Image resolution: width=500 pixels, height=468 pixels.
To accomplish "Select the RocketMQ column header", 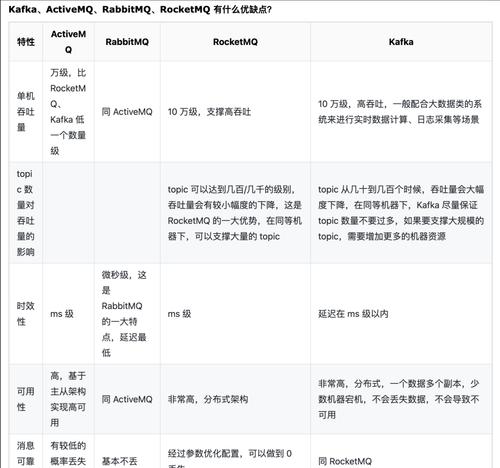I will click(235, 42).
